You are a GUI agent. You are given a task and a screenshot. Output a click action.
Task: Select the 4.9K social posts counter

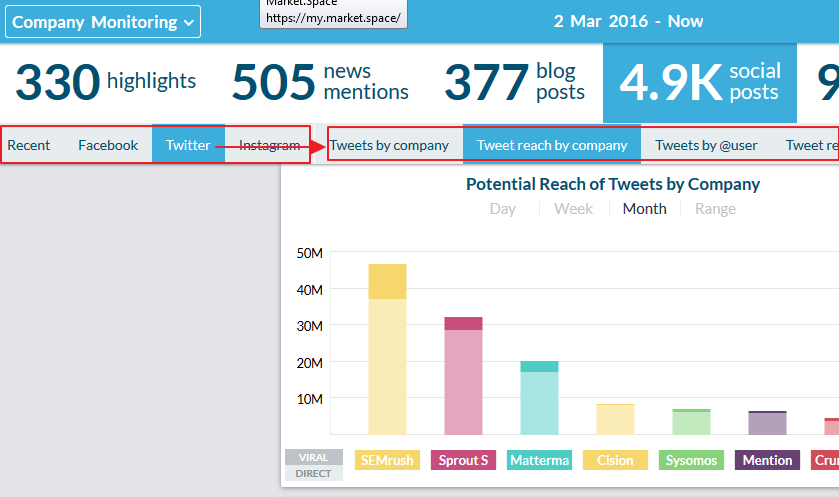699,83
